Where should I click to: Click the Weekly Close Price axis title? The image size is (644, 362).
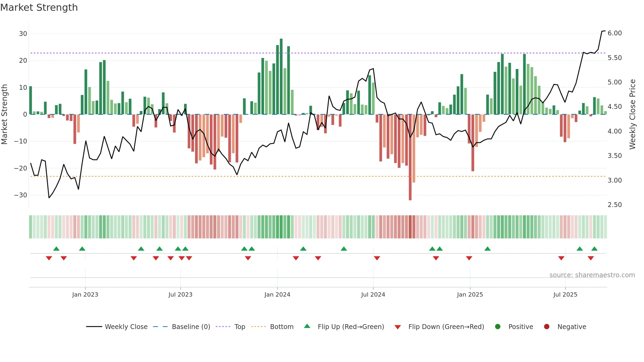[632, 114]
